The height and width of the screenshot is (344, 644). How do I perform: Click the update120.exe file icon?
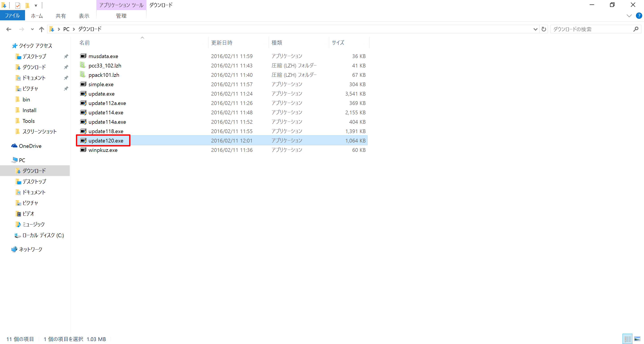pos(83,141)
